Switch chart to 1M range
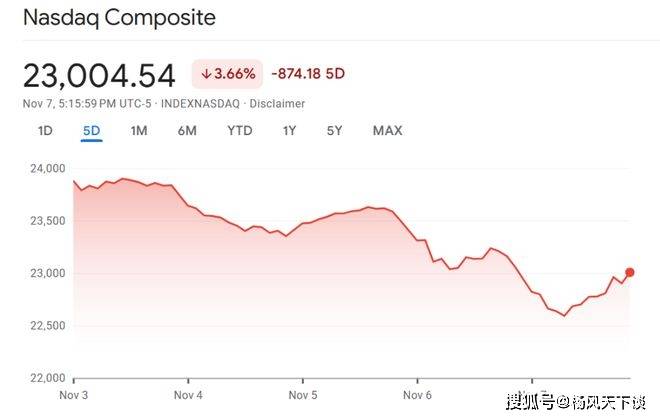The image size is (660, 419). 139,131
